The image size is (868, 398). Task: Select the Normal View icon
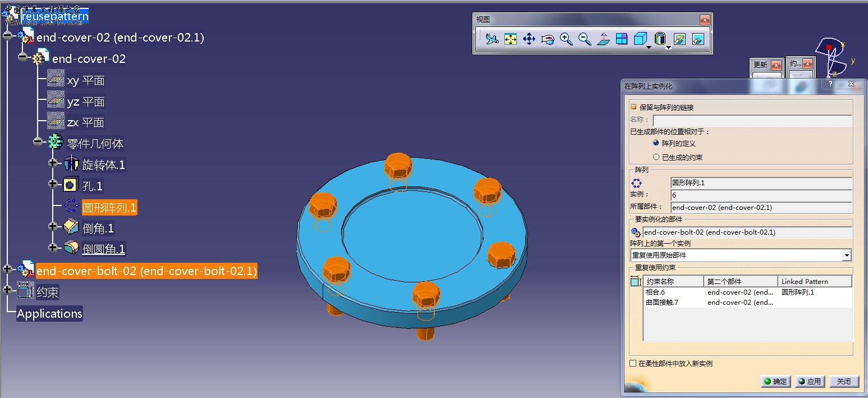603,39
